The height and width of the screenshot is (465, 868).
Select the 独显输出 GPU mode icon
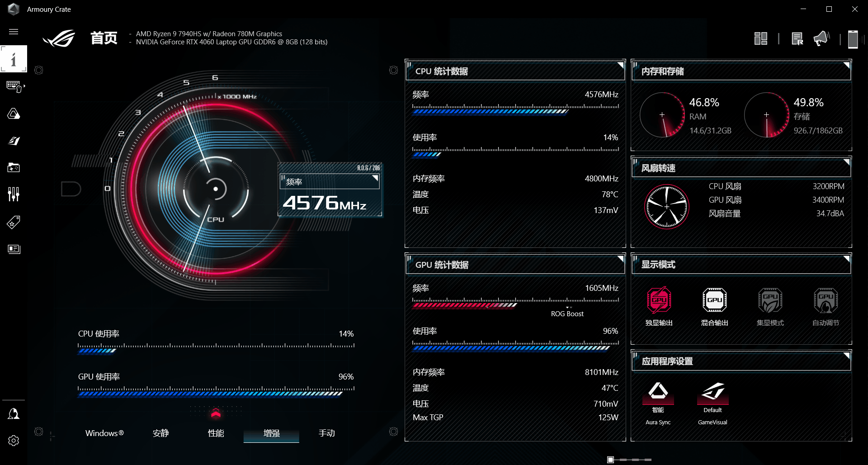(x=659, y=300)
